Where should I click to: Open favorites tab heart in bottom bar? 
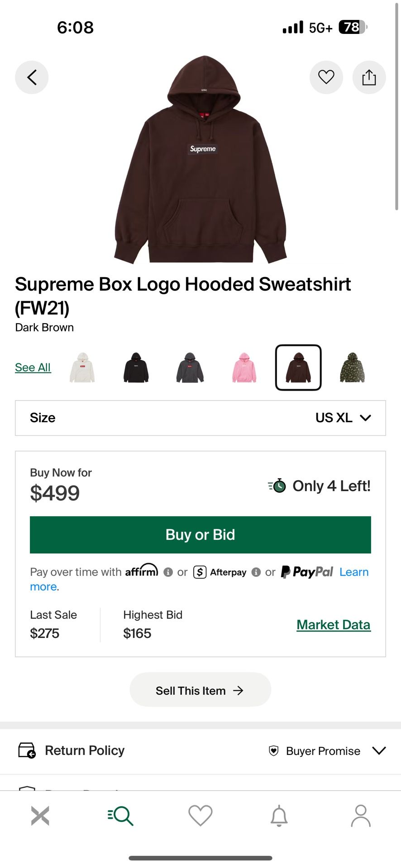coord(200,816)
